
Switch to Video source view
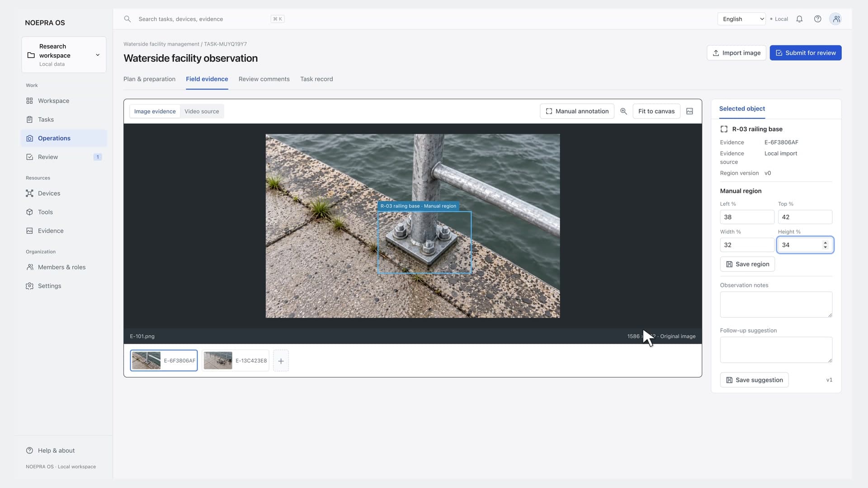click(x=202, y=112)
